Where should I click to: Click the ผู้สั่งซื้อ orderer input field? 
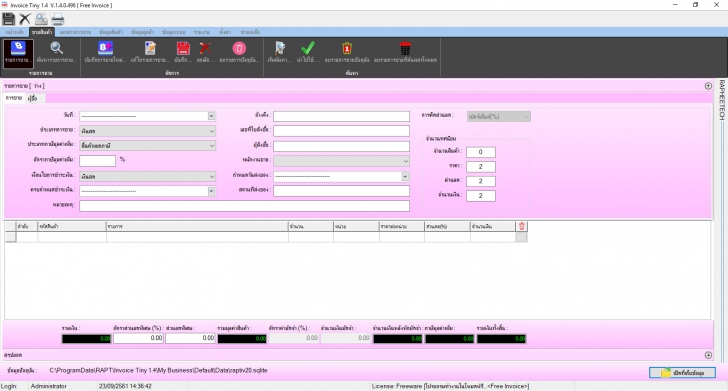[341, 146]
